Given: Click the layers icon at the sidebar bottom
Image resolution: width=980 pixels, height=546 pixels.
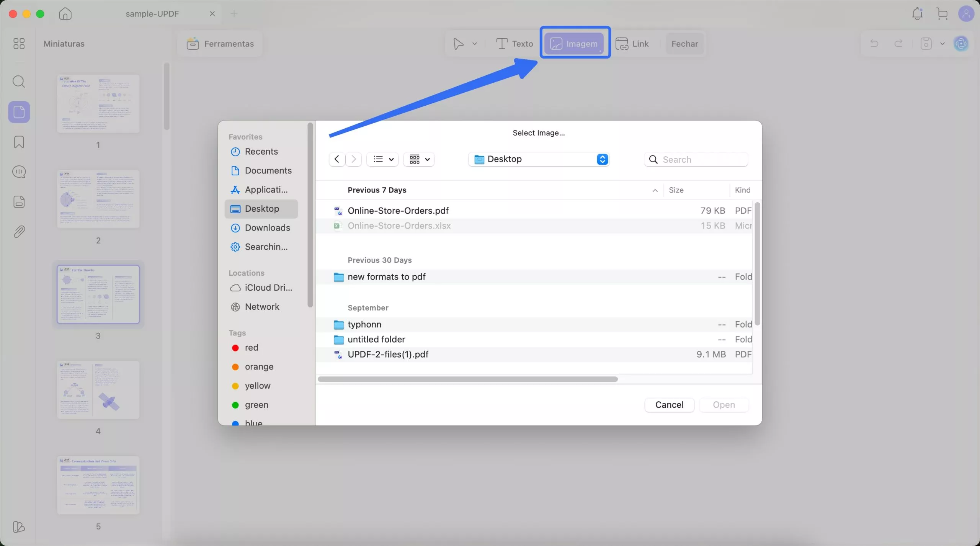Looking at the screenshot, I should coord(19,527).
